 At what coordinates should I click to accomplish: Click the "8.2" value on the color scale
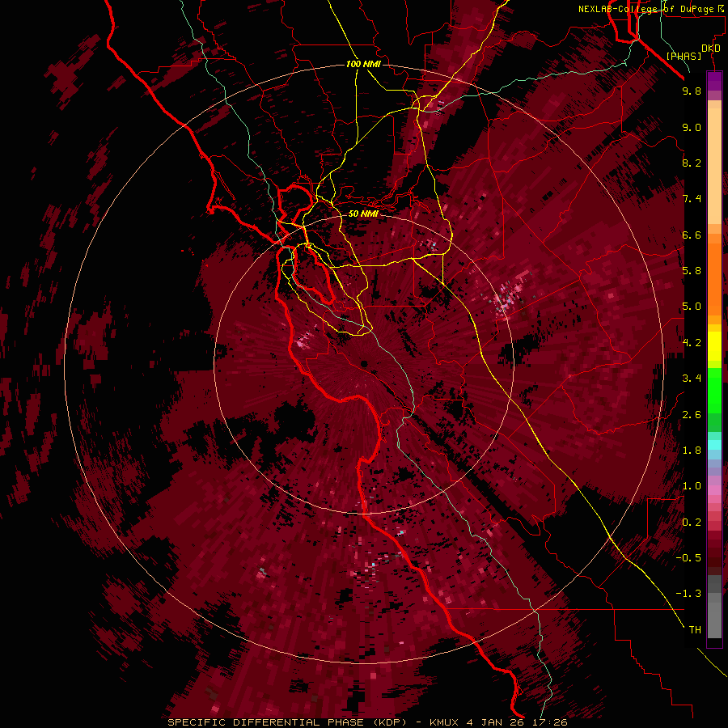point(692,163)
